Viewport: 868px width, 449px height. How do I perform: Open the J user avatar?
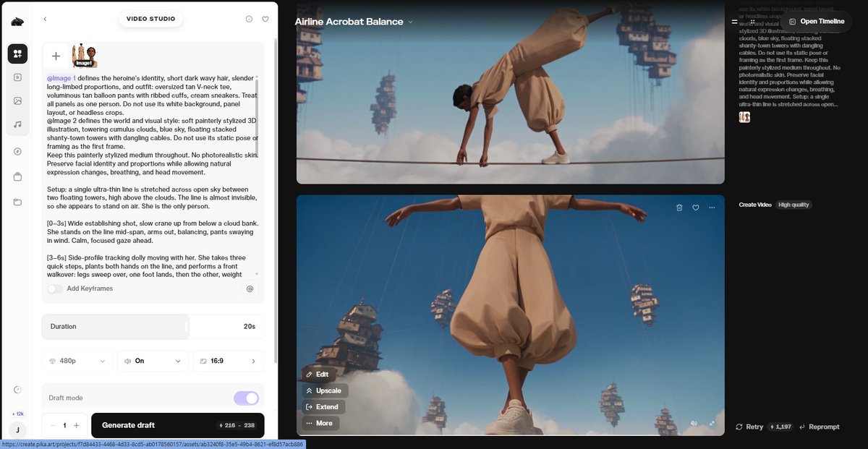point(17,429)
